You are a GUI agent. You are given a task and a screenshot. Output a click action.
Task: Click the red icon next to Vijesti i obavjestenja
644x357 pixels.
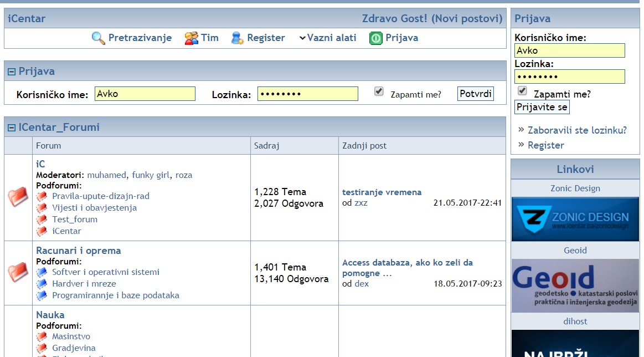pos(42,208)
